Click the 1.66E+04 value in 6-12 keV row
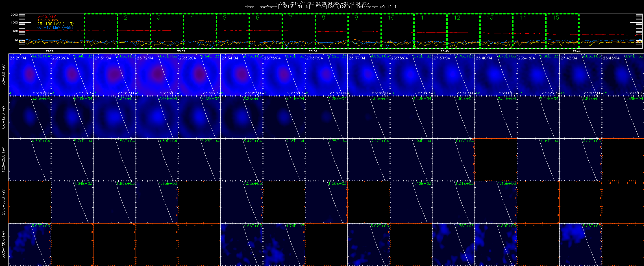 (x=634, y=98)
